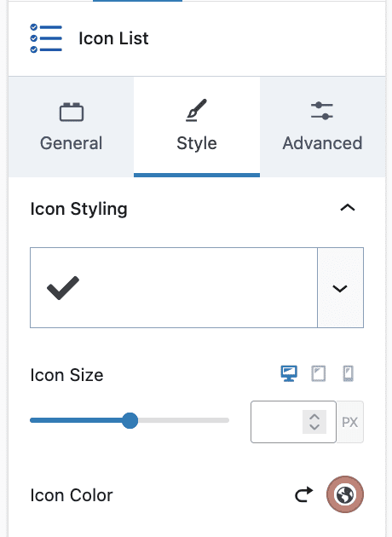Click the Icon Size slider handle
Screen dimensions: 392x537
[130, 420]
